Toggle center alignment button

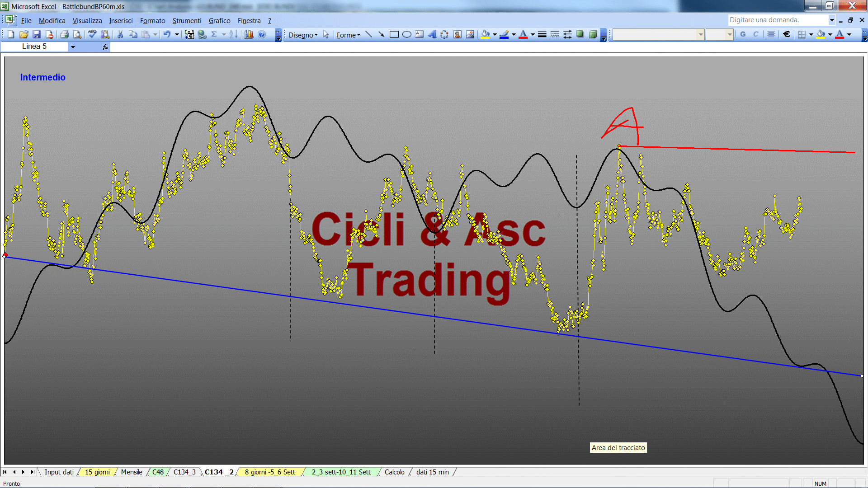click(771, 34)
